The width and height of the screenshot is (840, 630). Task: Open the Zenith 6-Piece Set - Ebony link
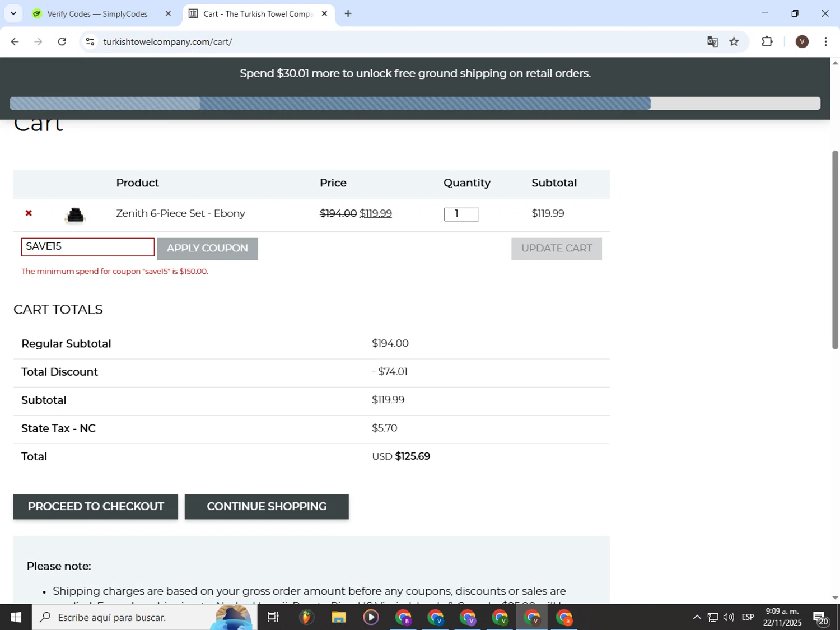[x=180, y=213]
